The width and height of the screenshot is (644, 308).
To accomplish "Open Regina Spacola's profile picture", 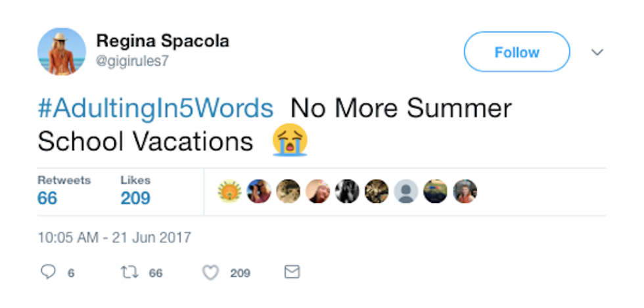I will click(x=62, y=52).
